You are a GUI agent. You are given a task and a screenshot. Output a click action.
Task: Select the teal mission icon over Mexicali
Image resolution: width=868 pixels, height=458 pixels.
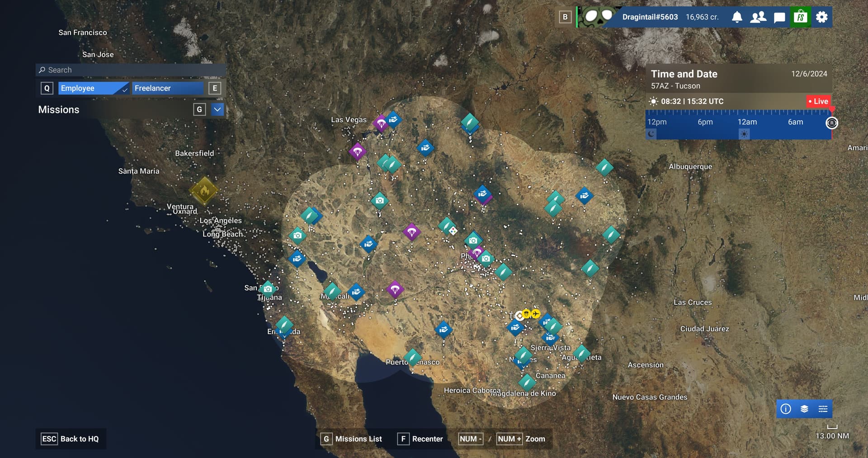[332, 292]
